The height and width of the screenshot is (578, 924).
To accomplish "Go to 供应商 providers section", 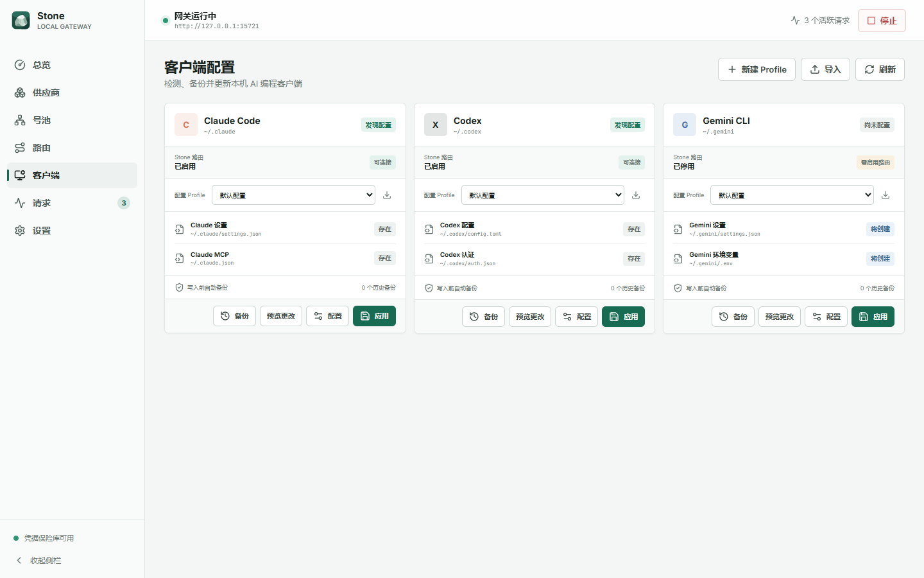I will pos(72,92).
